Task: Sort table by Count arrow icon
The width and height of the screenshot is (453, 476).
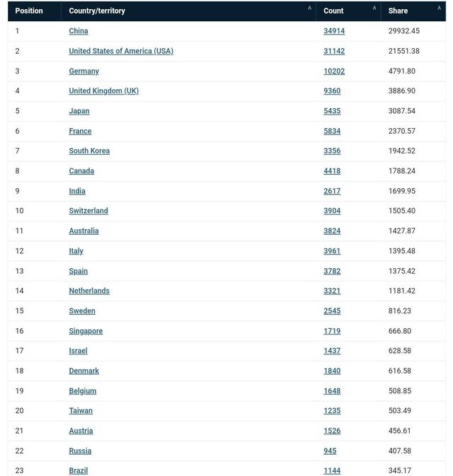Action: point(374,8)
